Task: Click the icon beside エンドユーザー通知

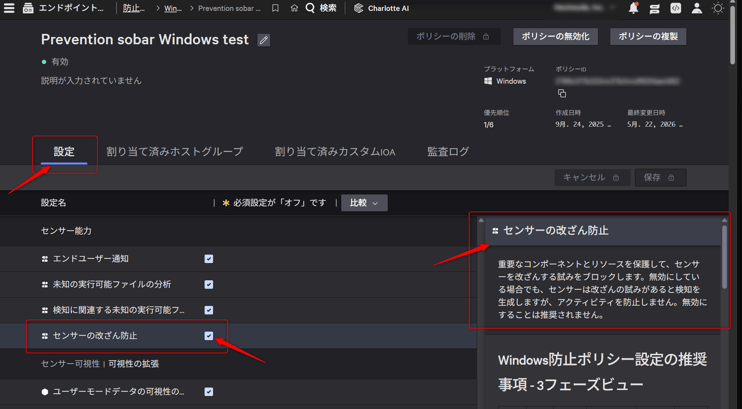Action: [45, 259]
